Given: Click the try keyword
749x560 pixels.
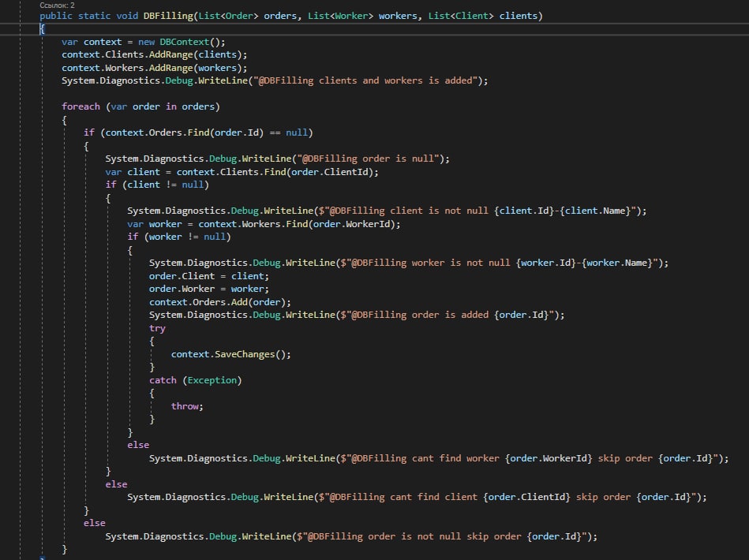Looking at the screenshot, I should [x=157, y=328].
